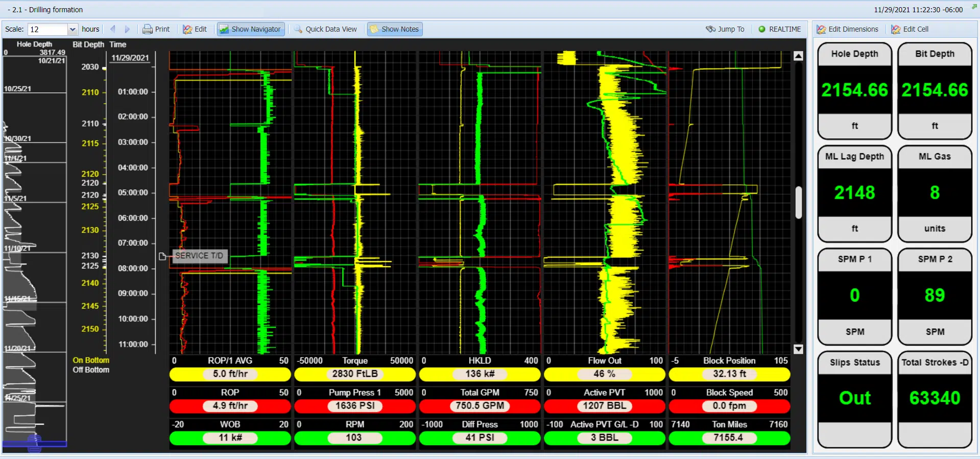
Task: Open Edit Dimensions
Action: pos(847,29)
